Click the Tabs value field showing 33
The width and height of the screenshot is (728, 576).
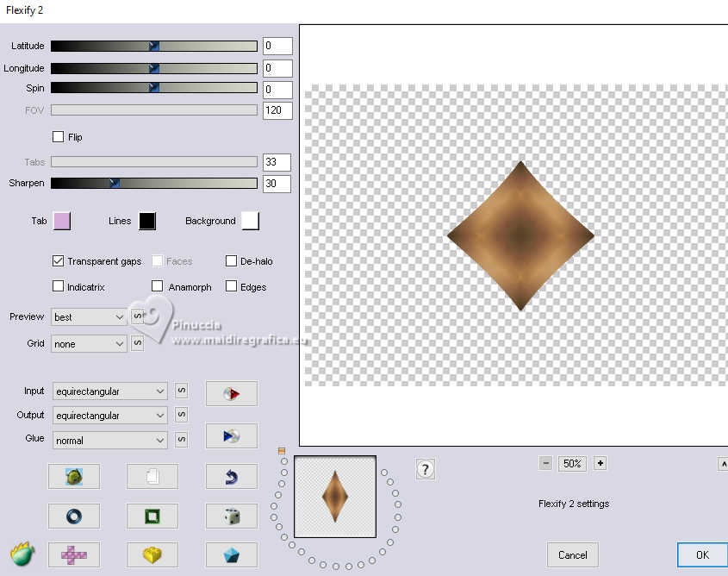[277, 162]
